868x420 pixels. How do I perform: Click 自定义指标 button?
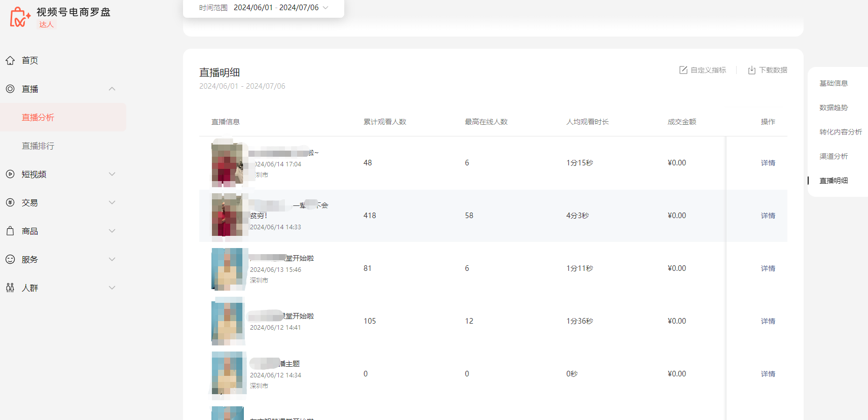pyautogui.click(x=703, y=70)
